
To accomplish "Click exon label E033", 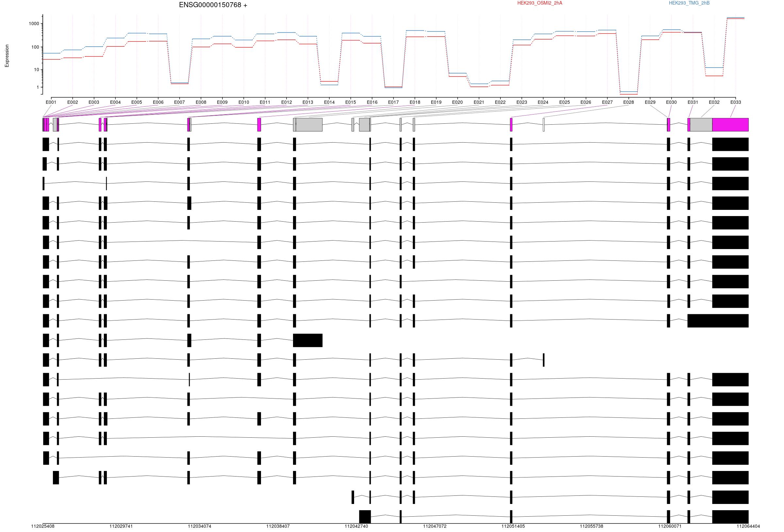I will point(736,102).
